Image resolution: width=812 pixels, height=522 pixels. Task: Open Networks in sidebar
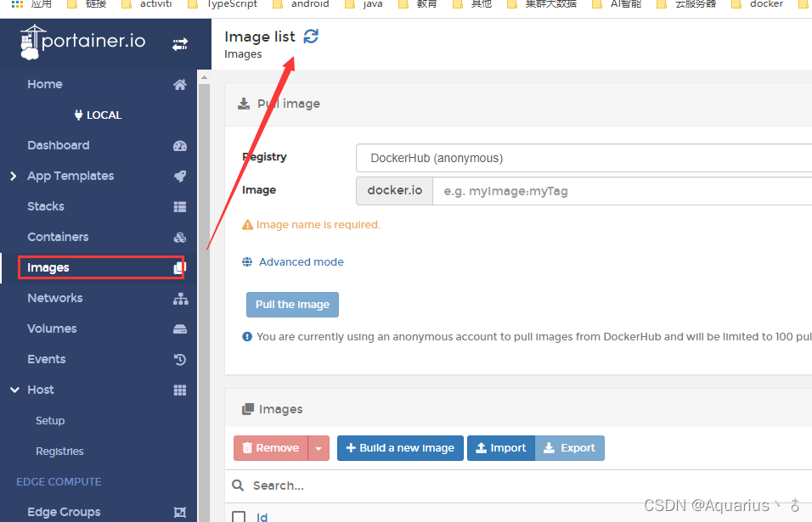point(55,298)
